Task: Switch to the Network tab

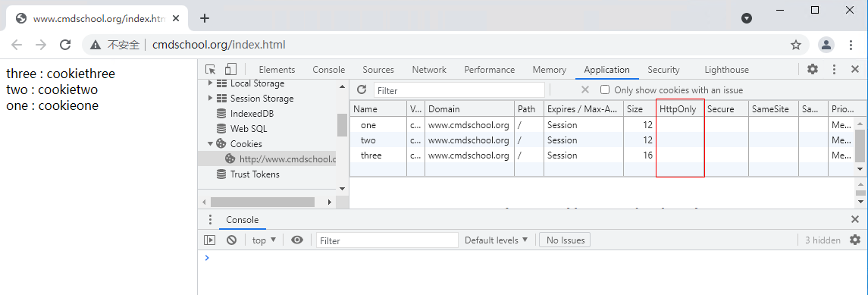Action: pyautogui.click(x=429, y=70)
